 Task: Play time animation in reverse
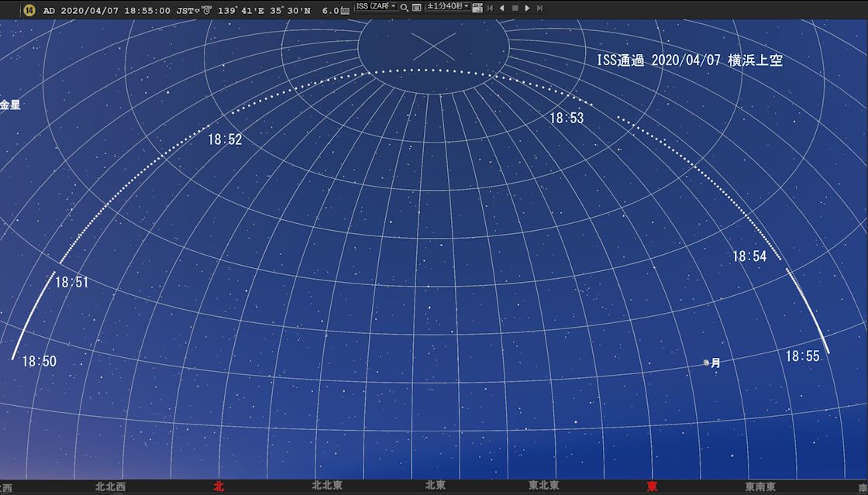[502, 8]
